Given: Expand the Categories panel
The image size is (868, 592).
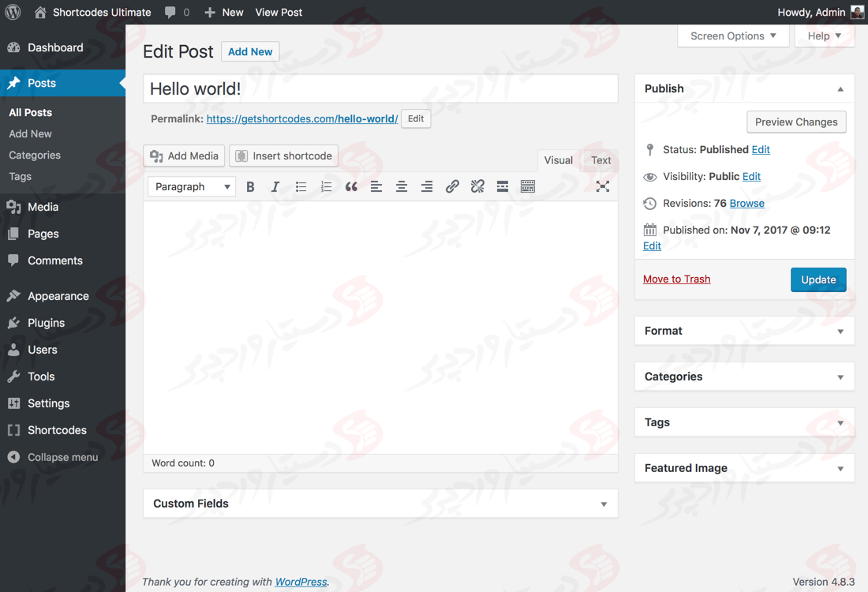Looking at the screenshot, I should click(x=840, y=377).
